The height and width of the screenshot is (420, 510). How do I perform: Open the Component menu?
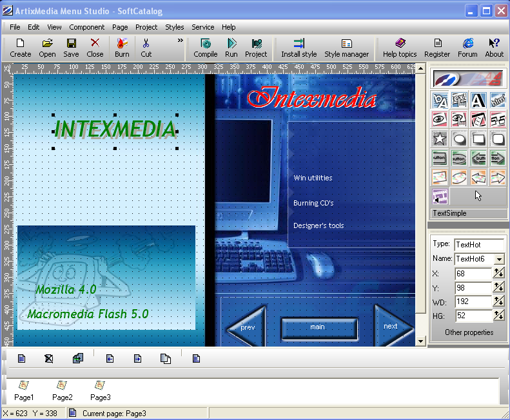pyautogui.click(x=87, y=27)
